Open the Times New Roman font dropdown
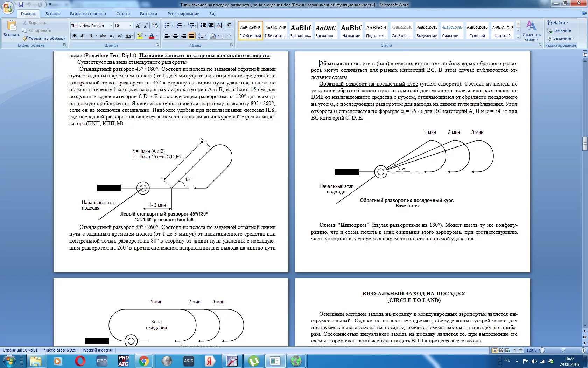Screen dimensions: 588x368 coord(111,26)
